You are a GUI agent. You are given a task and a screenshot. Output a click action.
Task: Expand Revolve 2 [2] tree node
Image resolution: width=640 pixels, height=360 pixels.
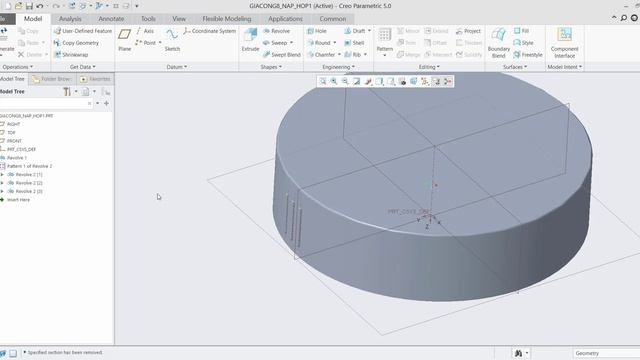[2, 183]
